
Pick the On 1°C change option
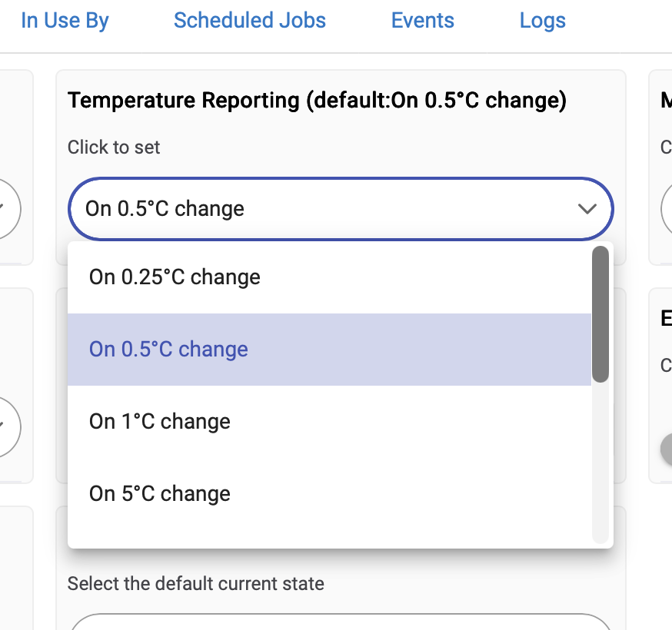[x=160, y=422]
